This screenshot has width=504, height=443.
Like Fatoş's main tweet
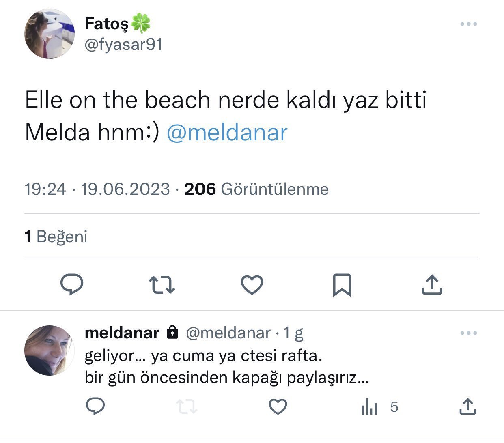pyautogui.click(x=252, y=284)
